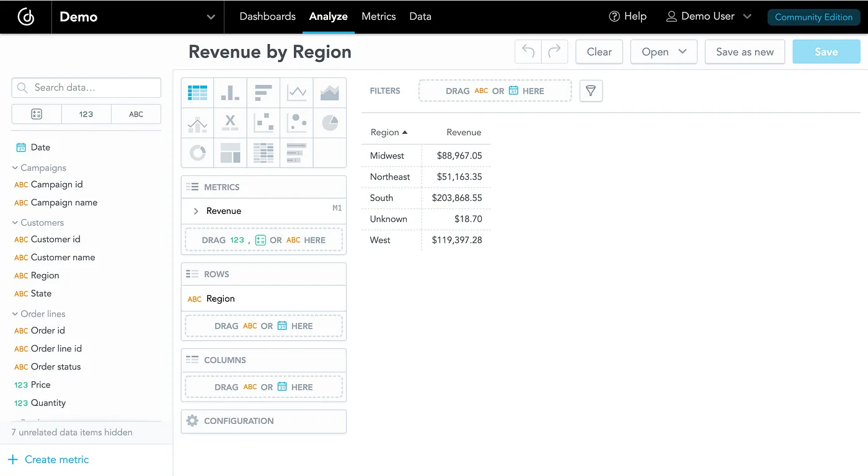
Task: Select the Donut chart visualization
Action: coord(197,153)
